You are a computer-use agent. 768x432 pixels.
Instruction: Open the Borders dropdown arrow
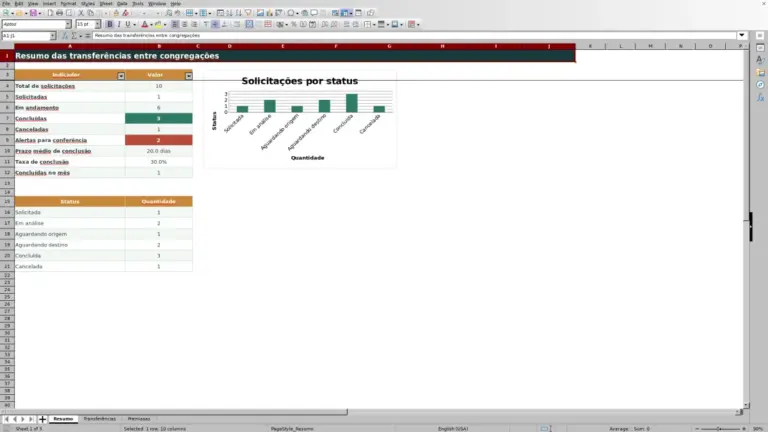point(374,24)
